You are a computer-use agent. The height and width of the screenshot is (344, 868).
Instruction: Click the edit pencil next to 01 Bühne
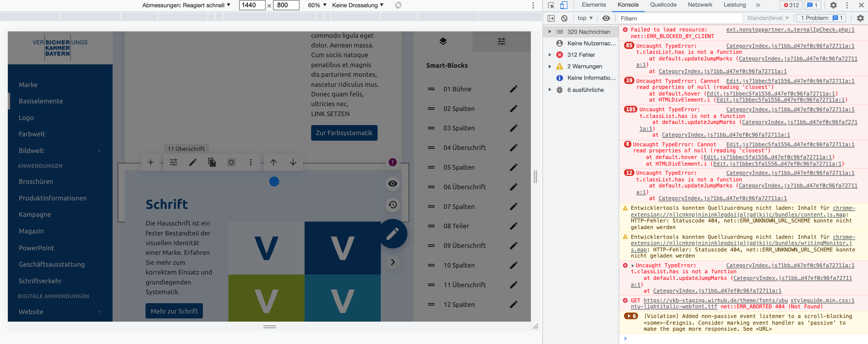click(x=514, y=89)
